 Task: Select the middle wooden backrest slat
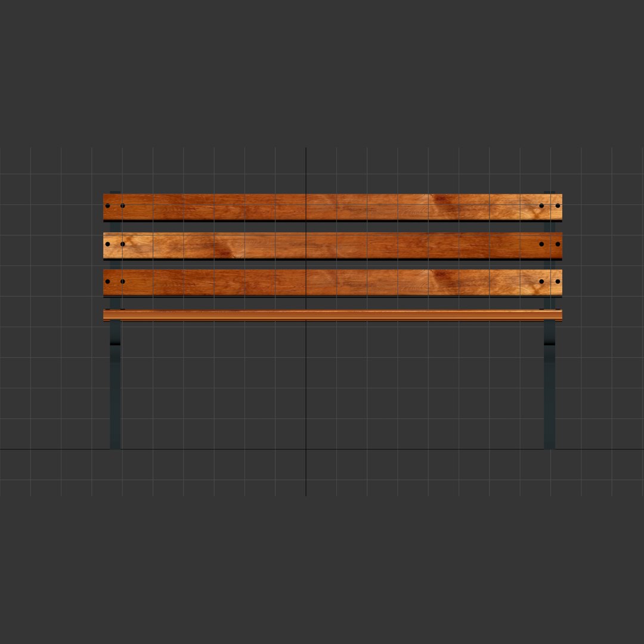[x=333, y=246]
